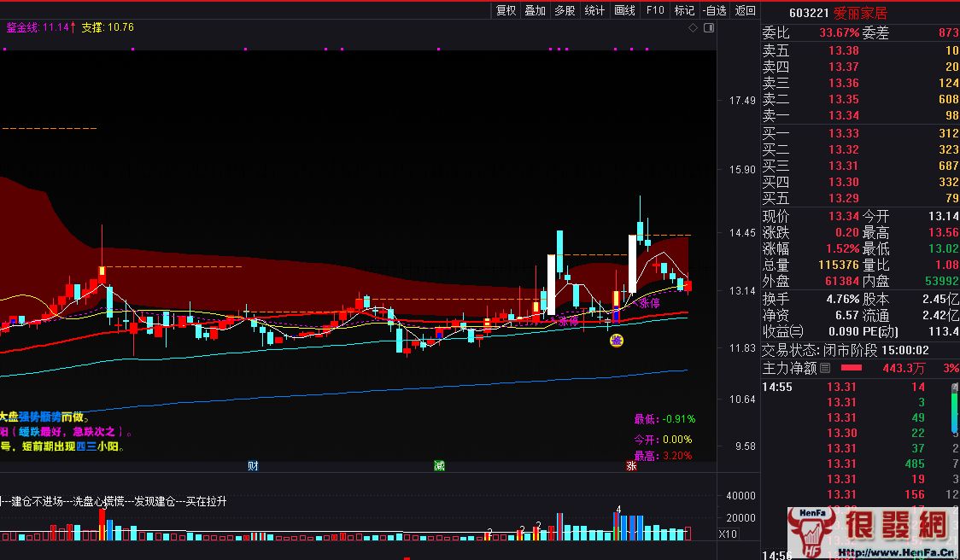Click the X10 volume scale label

[729, 534]
